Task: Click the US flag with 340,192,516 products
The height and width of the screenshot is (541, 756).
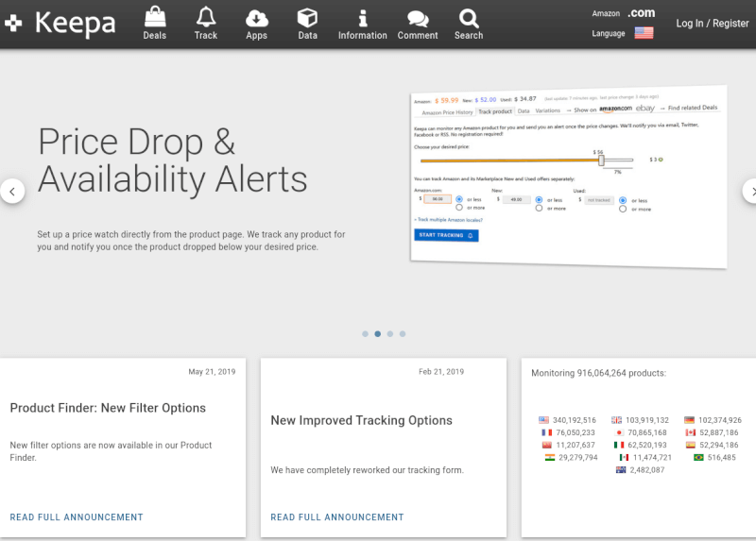Action: [544, 420]
